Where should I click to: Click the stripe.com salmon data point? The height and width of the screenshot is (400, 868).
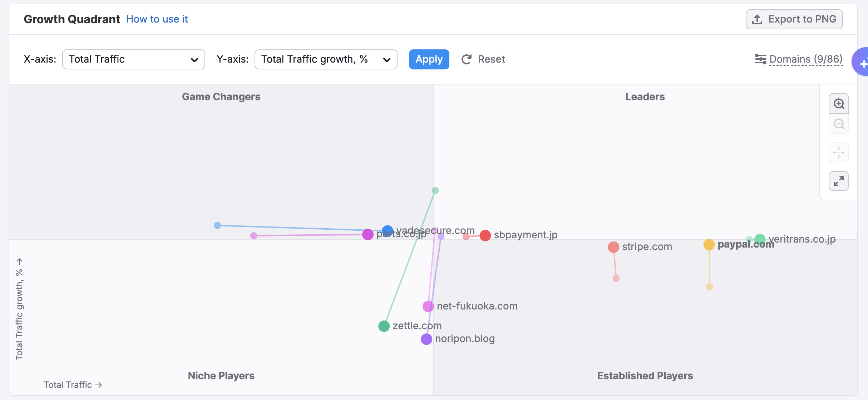pos(613,247)
